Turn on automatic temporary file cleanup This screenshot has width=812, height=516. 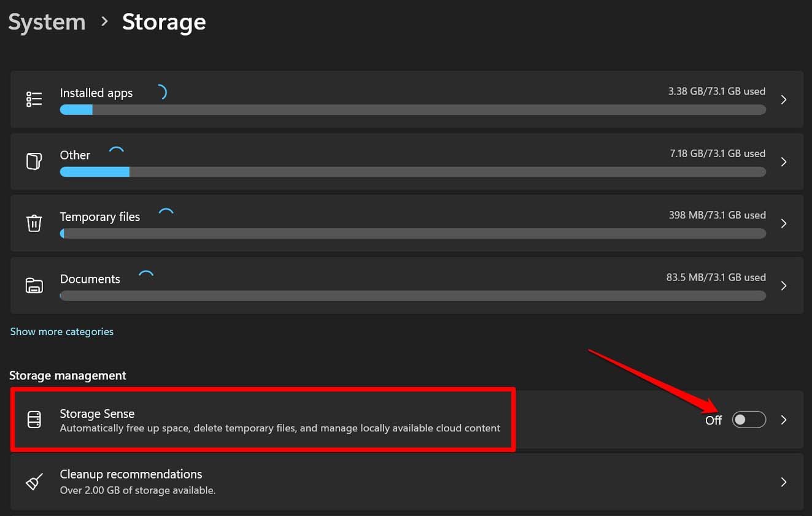[749, 420]
